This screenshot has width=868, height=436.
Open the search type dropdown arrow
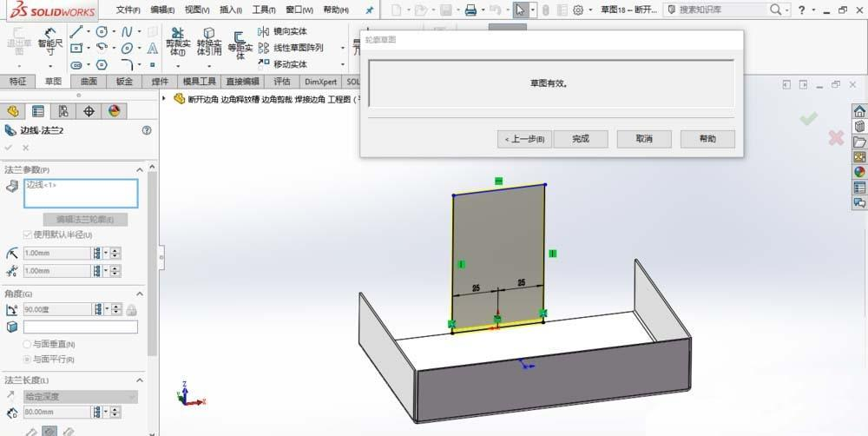[787, 10]
